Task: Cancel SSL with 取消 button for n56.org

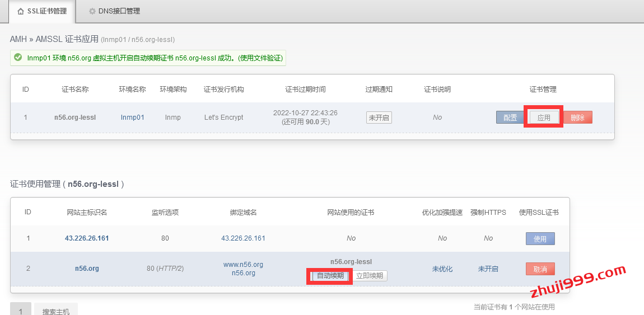Action: click(540, 269)
